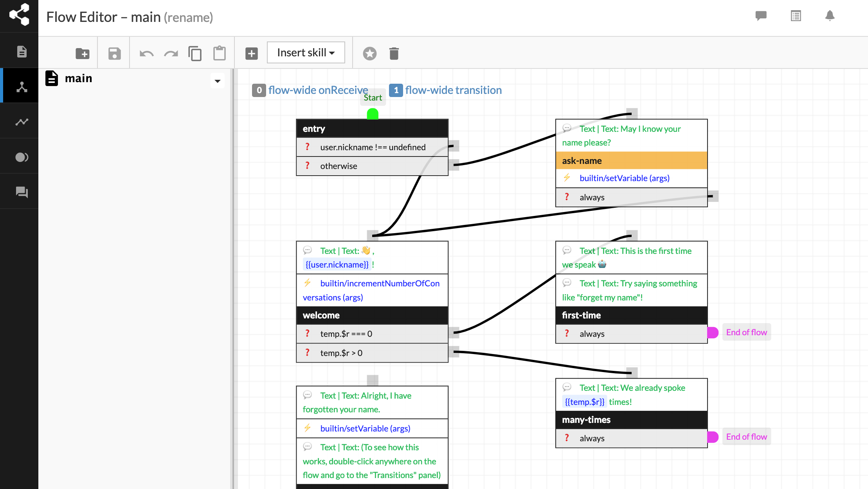This screenshot has height=489, width=868.
Task: Open the Insert skill dropdown
Action: tap(306, 52)
